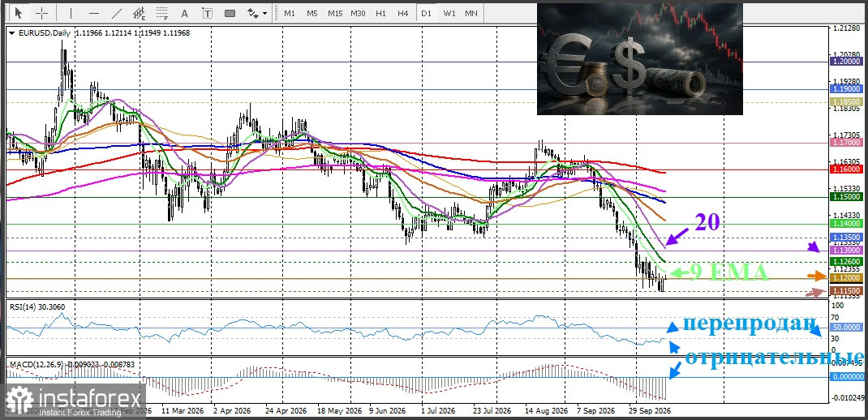Click the RSI(14) 30.3060 indicator label

[x=36, y=306]
